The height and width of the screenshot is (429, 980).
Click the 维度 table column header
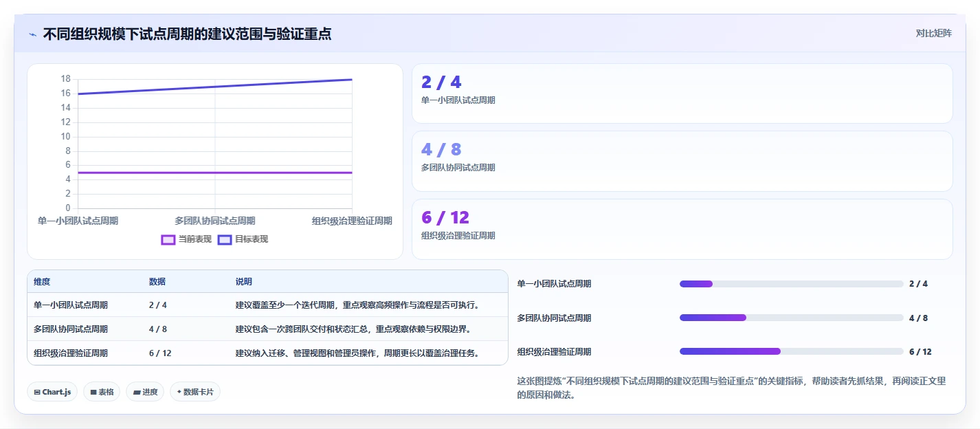(42, 282)
